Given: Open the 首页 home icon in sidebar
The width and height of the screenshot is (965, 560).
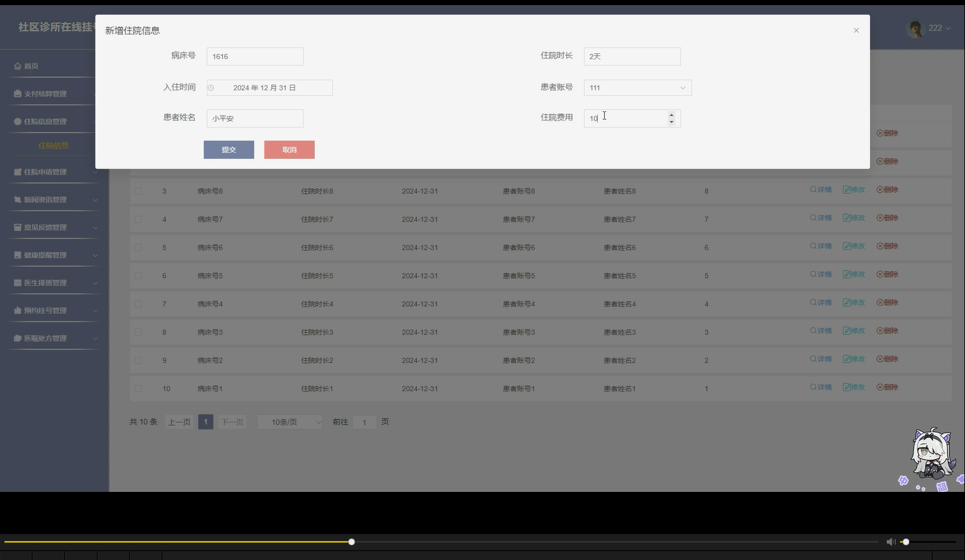Looking at the screenshot, I should pyautogui.click(x=18, y=66).
